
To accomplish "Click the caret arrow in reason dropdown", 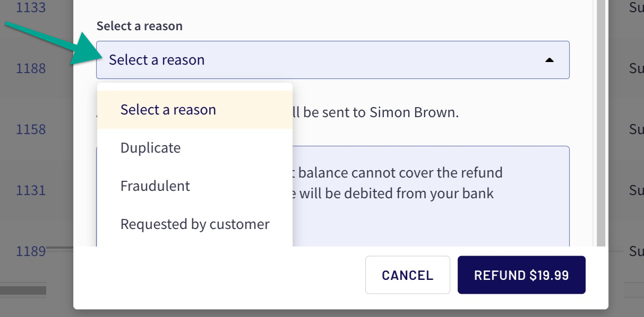I will click(549, 60).
